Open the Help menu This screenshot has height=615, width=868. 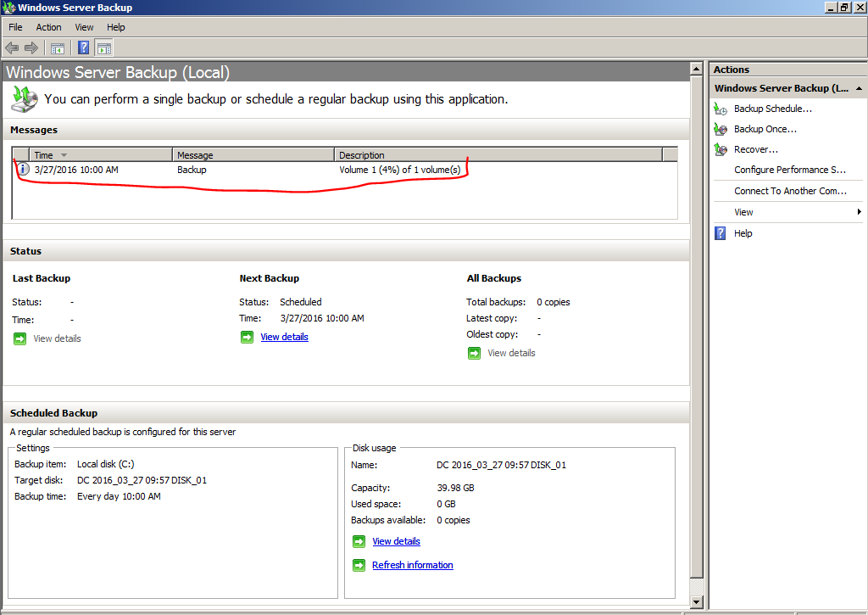(115, 27)
